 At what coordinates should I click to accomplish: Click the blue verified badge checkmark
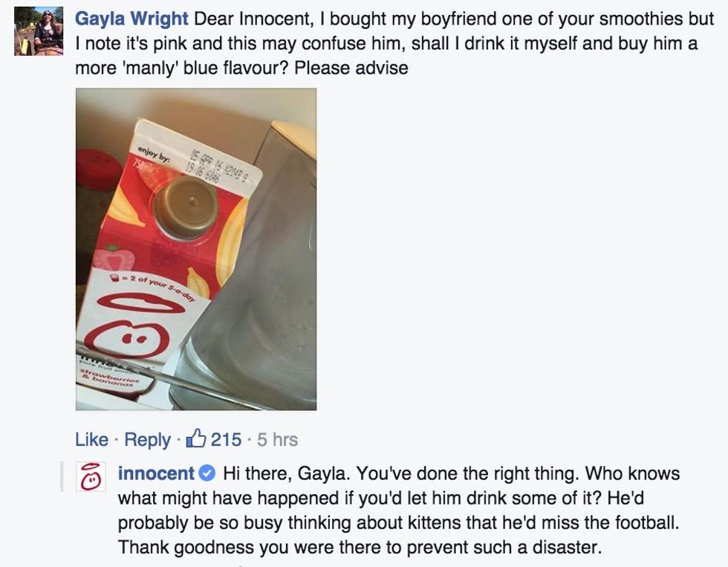pos(207,473)
